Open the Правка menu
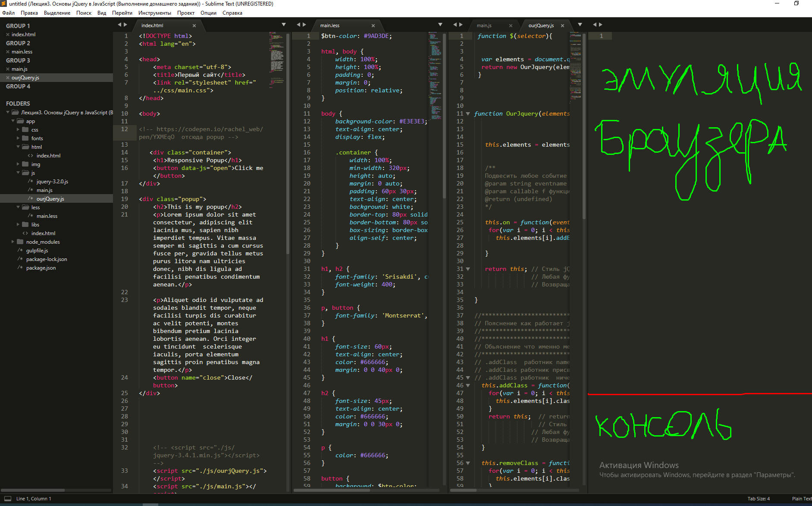 pos(29,13)
